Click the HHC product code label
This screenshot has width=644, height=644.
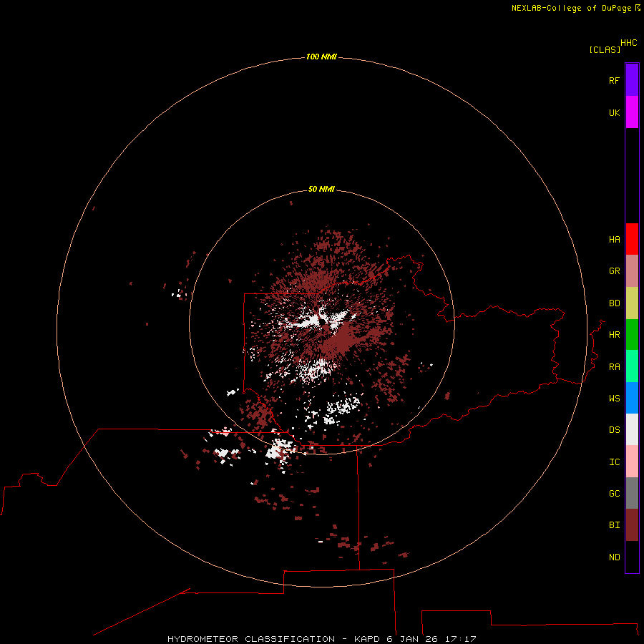point(628,43)
